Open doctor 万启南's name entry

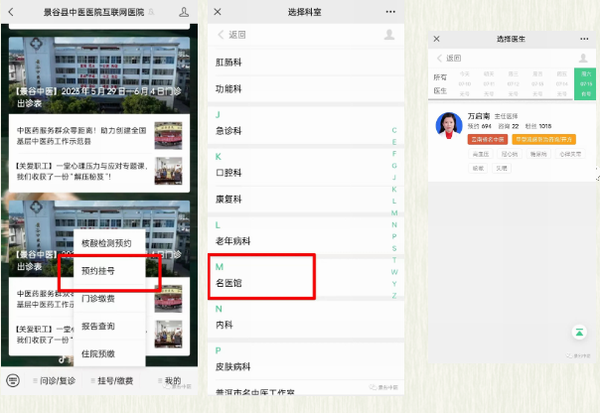pos(478,116)
